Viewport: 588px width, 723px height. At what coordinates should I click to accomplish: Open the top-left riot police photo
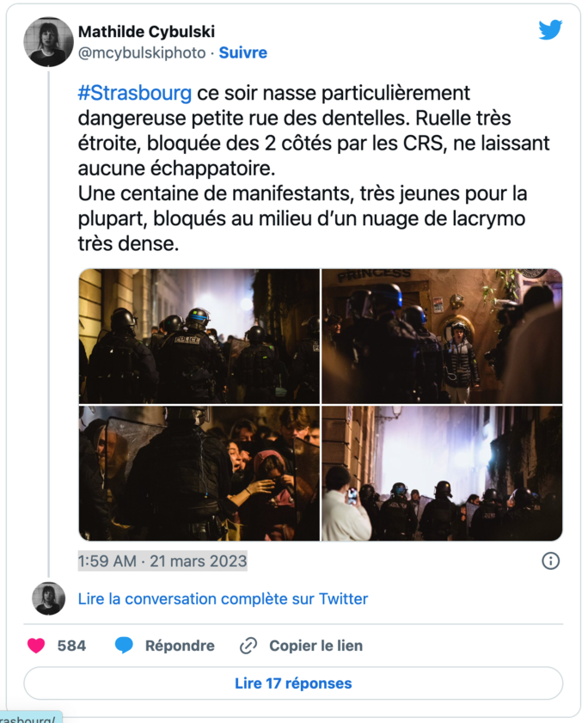(199, 336)
